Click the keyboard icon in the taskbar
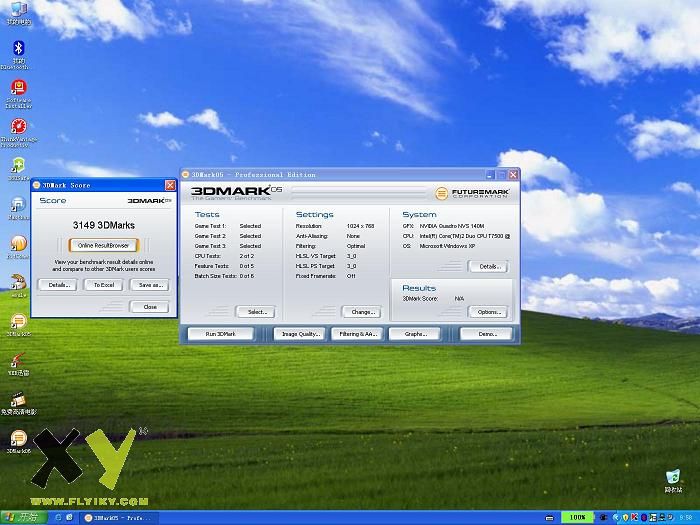Viewport: 700px width, 525px height. point(550,518)
